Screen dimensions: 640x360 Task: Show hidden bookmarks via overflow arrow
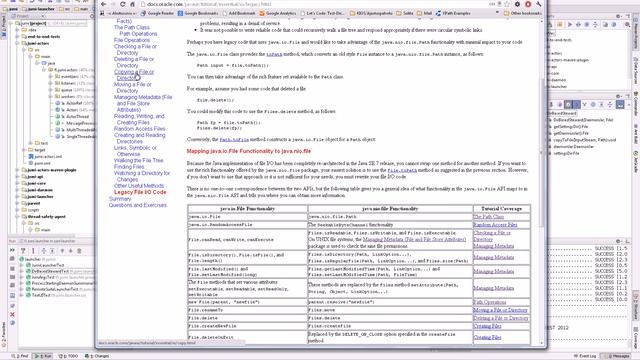click(x=497, y=13)
